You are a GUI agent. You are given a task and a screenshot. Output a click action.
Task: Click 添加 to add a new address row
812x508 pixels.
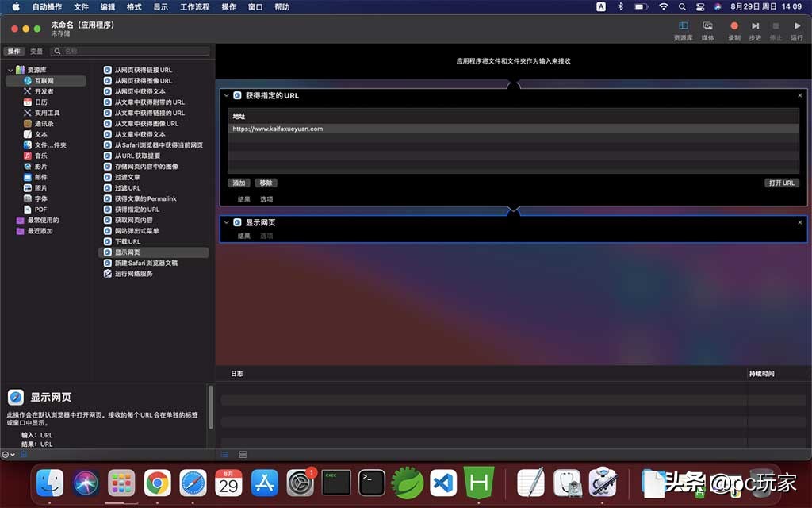point(239,183)
